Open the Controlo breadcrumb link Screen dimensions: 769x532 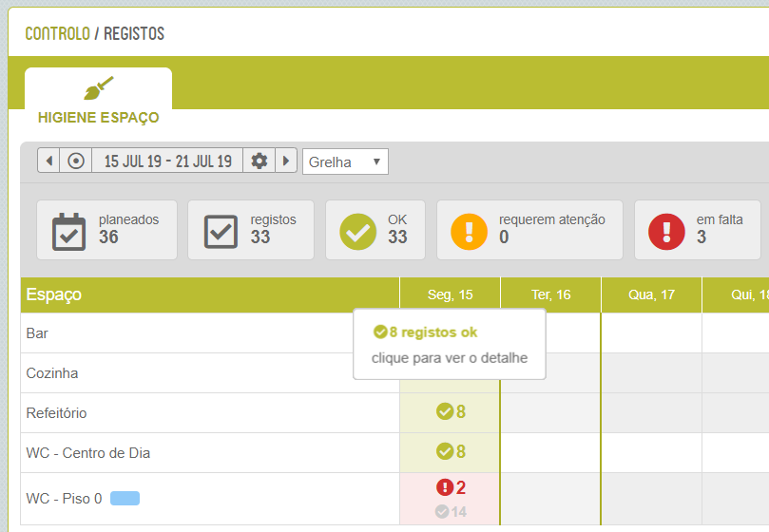[x=57, y=33]
